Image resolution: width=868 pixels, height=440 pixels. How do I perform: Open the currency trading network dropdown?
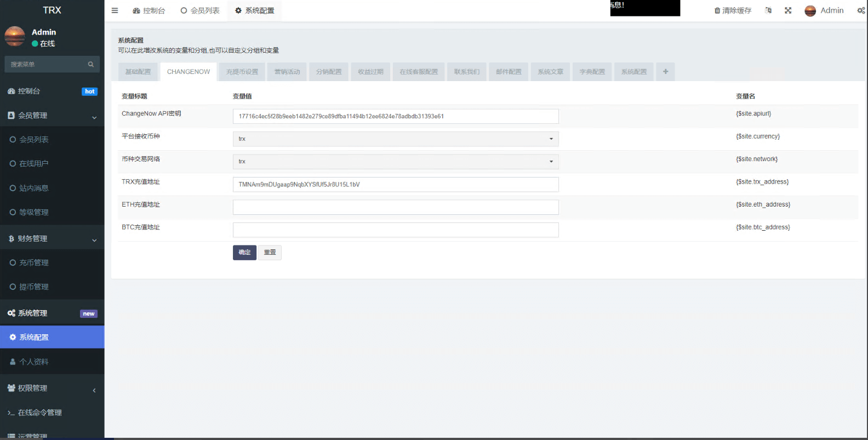click(x=395, y=162)
